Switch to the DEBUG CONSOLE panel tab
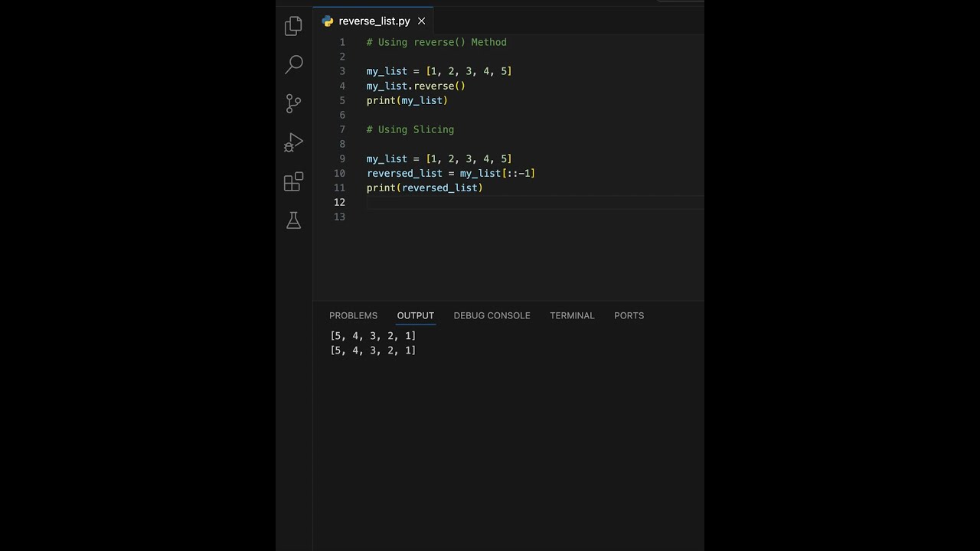 click(x=492, y=315)
